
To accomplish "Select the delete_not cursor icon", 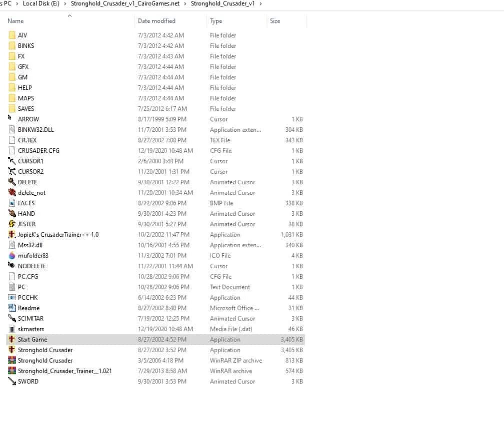I will pos(12,193).
